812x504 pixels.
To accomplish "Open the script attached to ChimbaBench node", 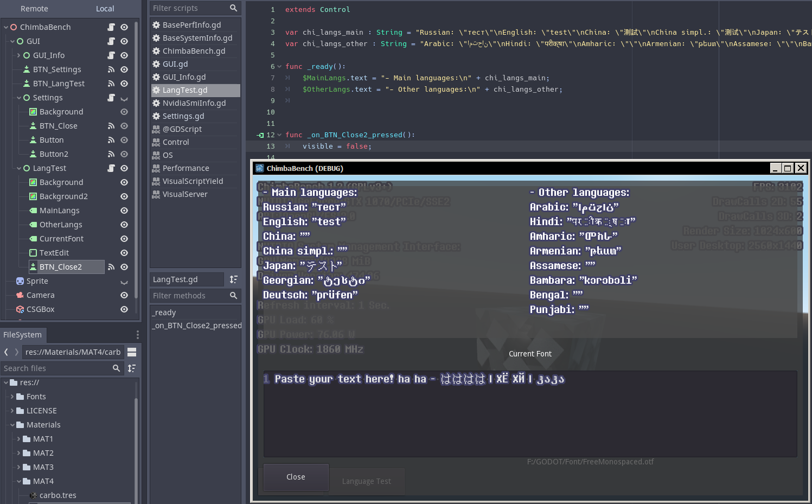I will coord(111,27).
